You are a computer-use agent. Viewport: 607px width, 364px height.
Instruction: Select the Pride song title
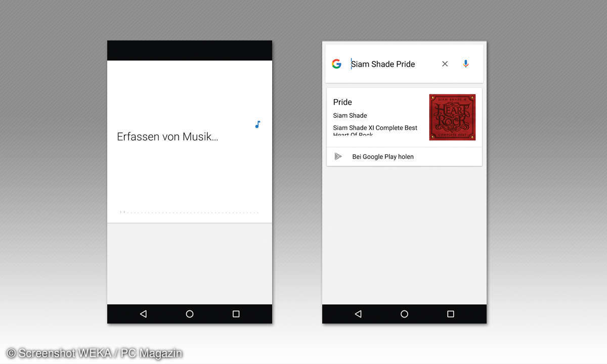342,102
